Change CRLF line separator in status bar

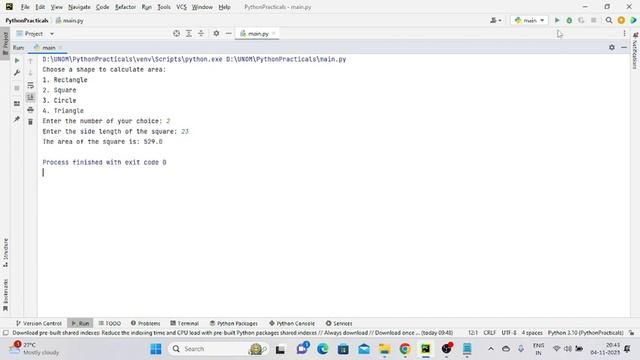click(489, 333)
